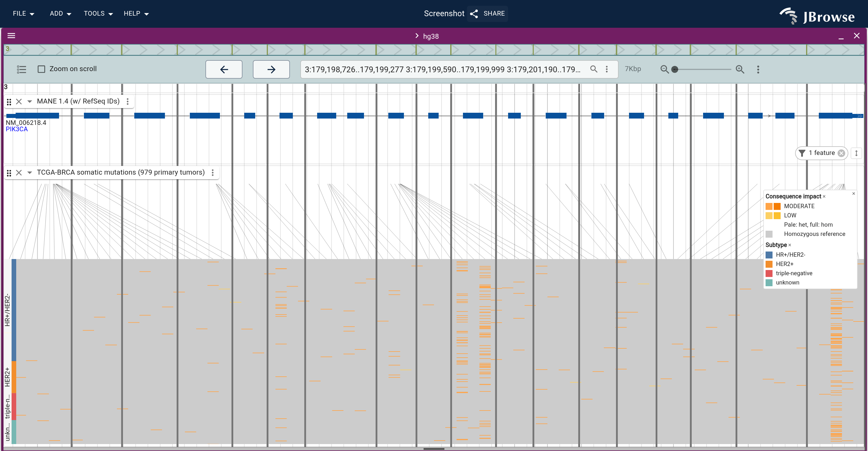Click the vertical resize arrow button
Image resolution: width=868 pixels, height=451 pixels.
tap(856, 153)
